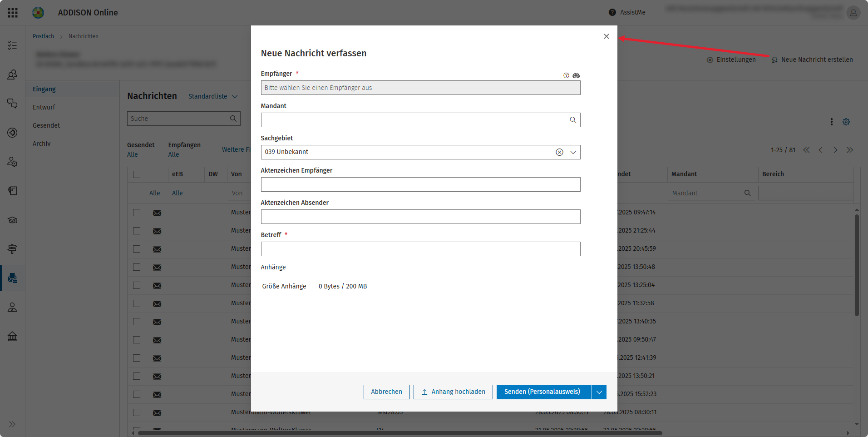This screenshot has width=868, height=437.
Task: Open the bank building sidebar icon
Action: (x=12, y=336)
